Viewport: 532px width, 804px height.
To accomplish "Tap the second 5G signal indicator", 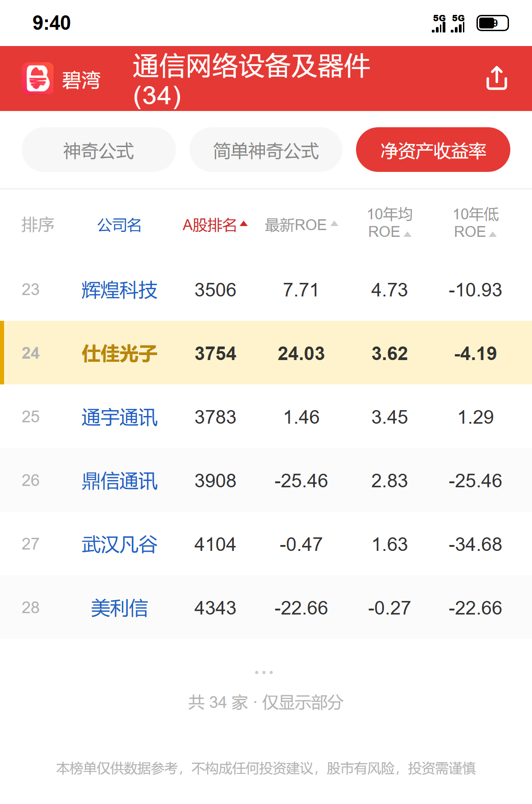I will click(x=458, y=23).
